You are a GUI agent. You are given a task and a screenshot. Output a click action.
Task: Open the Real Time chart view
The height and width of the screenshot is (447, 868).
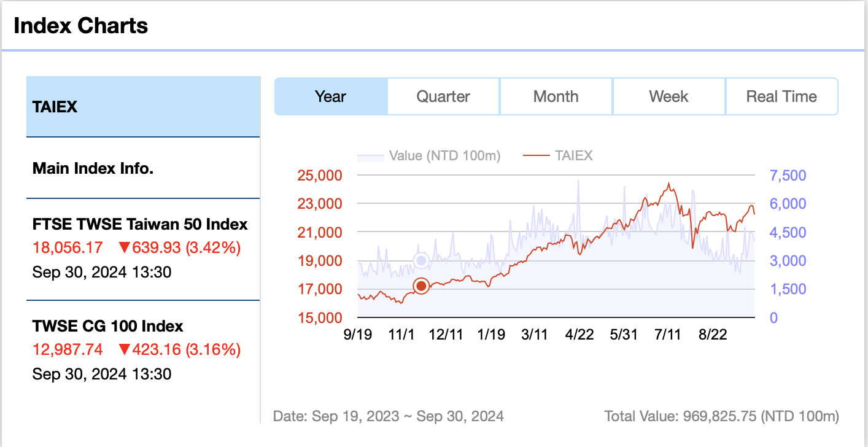[x=781, y=96]
